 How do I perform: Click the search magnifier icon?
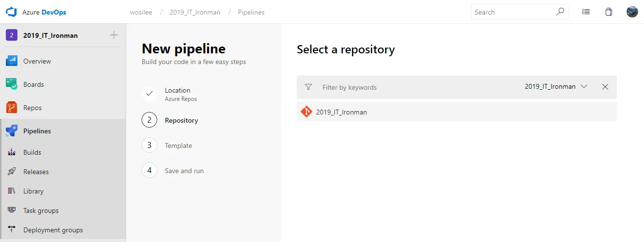560,12
